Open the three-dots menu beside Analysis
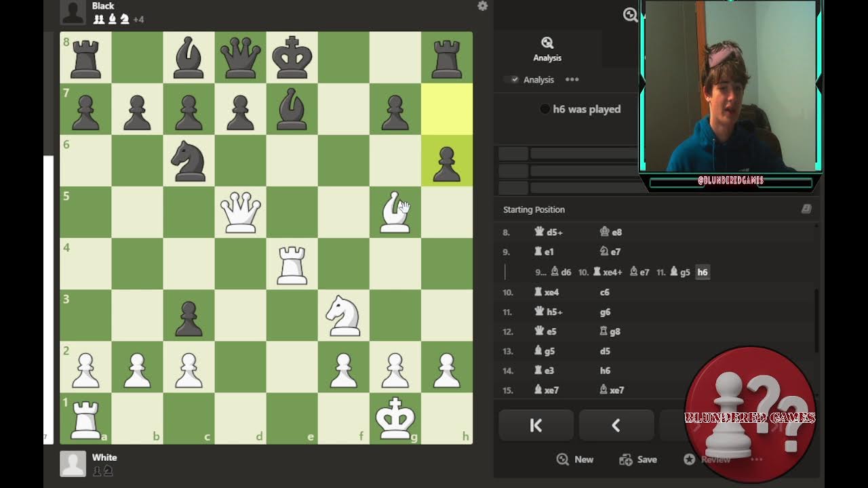Screen dimensions: 868x488 [572, 79]
